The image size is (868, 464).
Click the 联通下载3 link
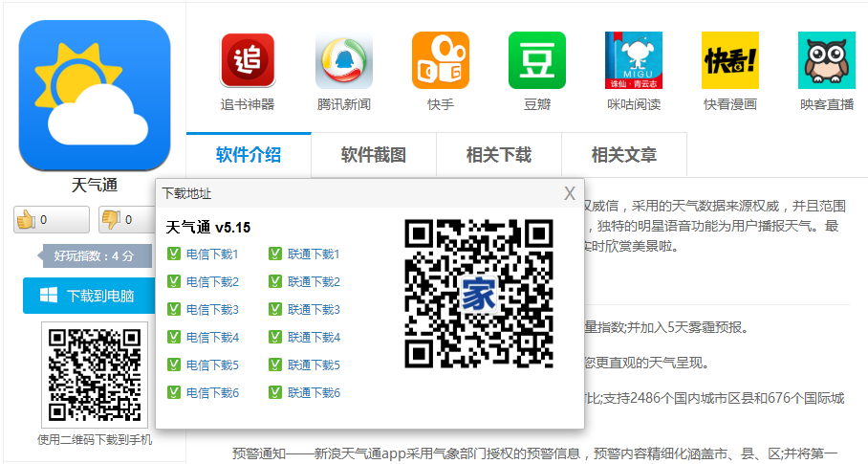point(314,310)
